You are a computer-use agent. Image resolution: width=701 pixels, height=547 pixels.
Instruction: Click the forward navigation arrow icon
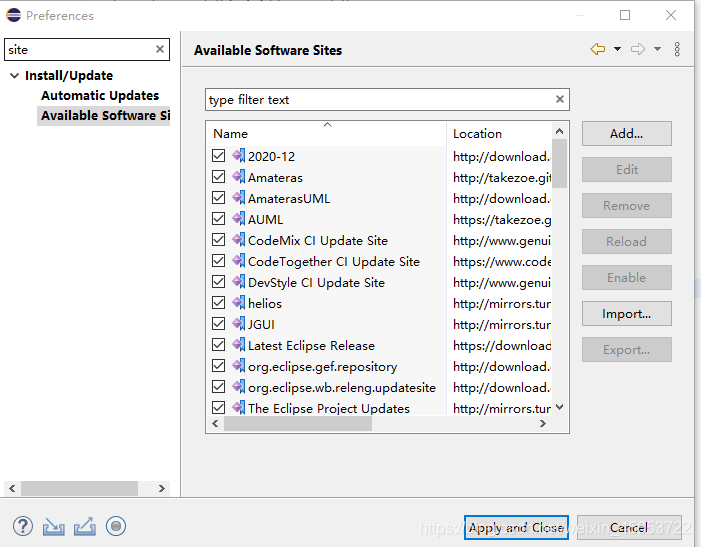pos(638,49)
